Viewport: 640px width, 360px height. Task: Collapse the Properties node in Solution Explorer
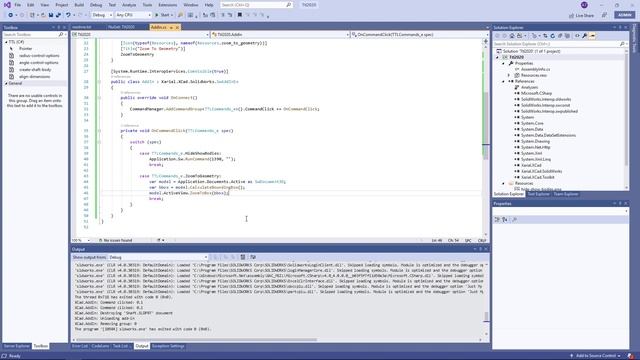click(x=503, y=63)
